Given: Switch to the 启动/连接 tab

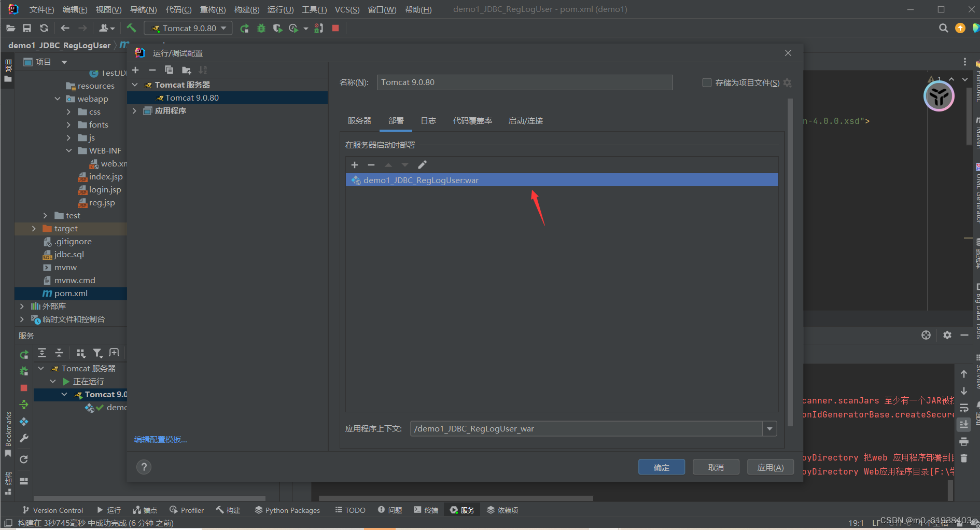Looking at the screenshot, I should click(x=526, y=121).
